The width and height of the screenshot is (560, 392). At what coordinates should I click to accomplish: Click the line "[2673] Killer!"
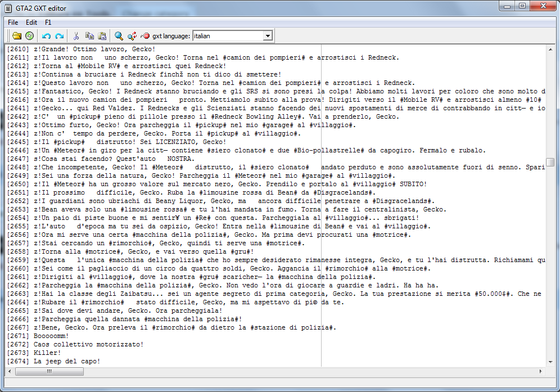click(x=34, y=353)
